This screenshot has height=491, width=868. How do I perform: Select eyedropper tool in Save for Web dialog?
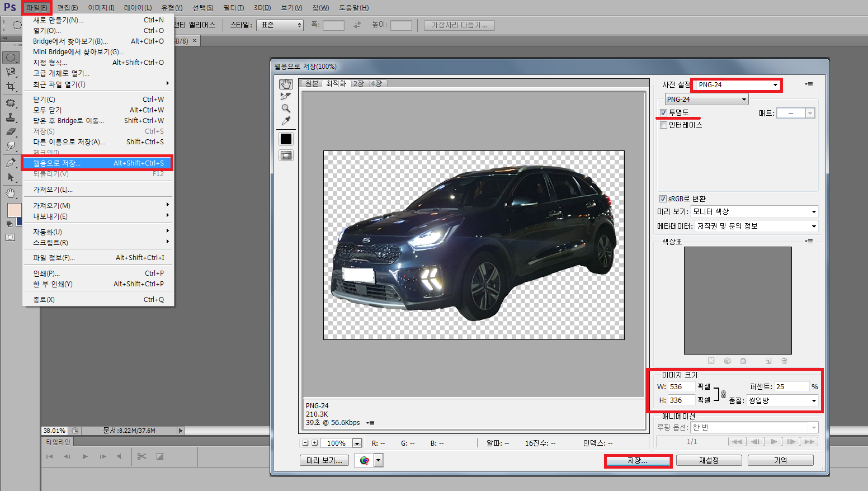click(x=286, y=121)
